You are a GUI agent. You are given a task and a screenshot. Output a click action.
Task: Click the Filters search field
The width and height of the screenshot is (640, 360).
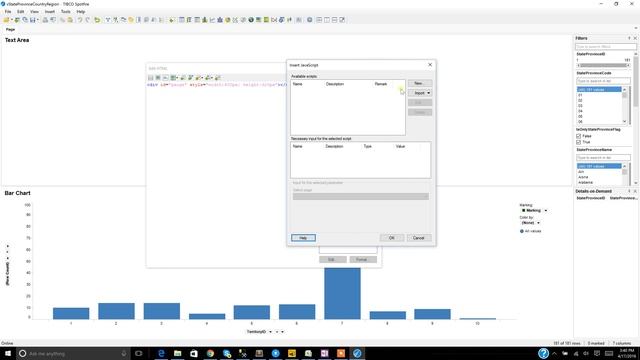[x=606, y=47]
